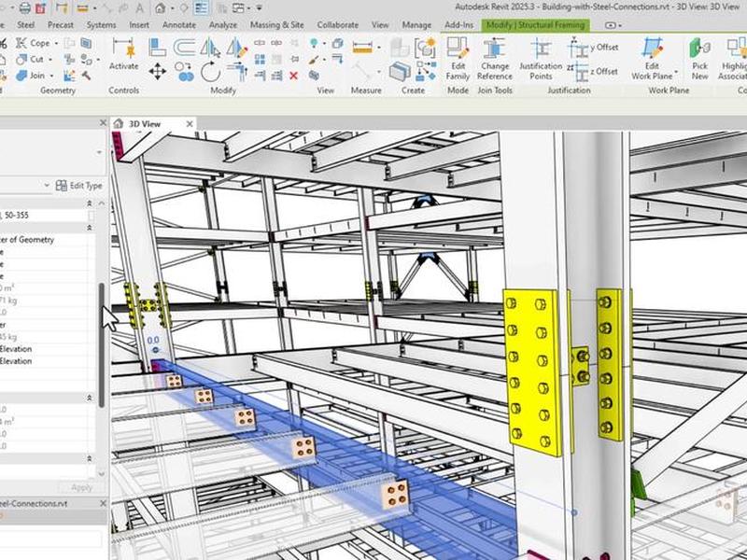
Task: Open the Cut dropdown arrow
Action: [x=50, y=60]
